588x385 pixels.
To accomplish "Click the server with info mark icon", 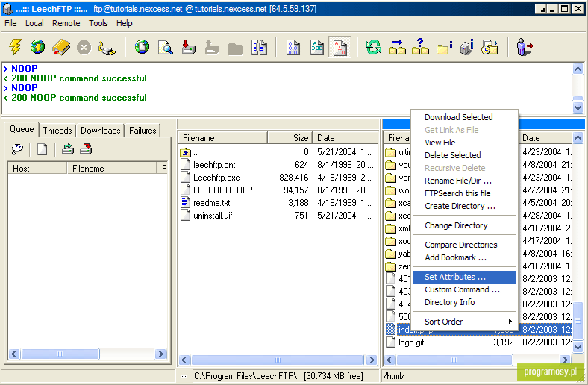I will 467,47.
